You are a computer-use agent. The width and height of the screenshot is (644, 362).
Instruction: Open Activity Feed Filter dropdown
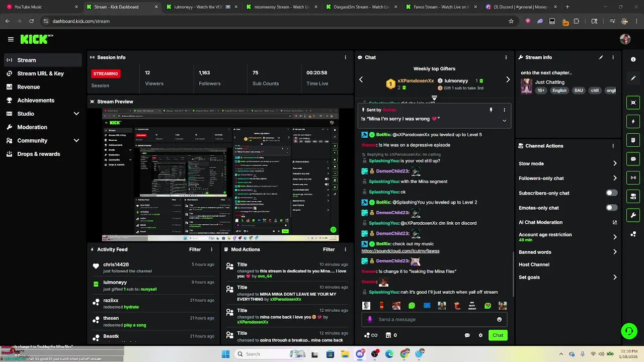point(195,249)
